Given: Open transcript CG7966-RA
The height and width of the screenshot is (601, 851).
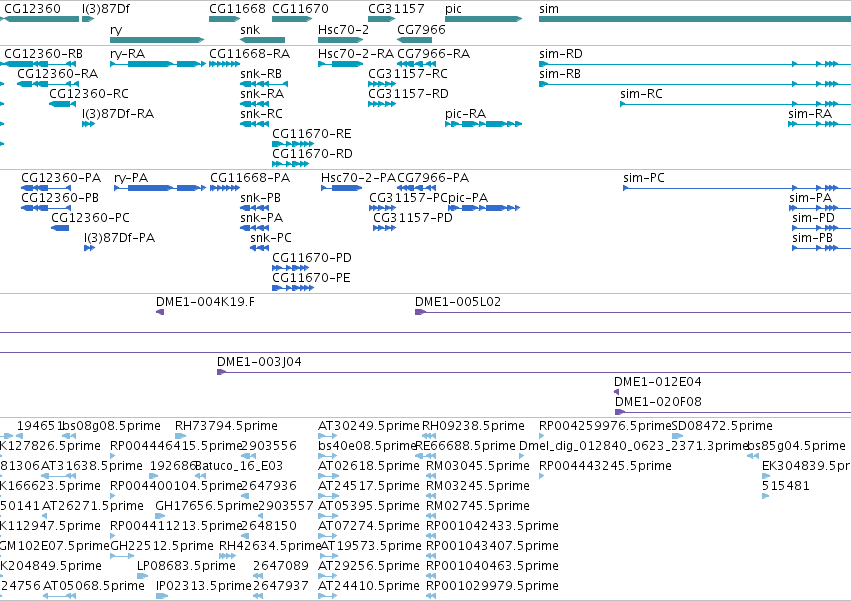Looking at the screenshot, I should pos(434,54).
